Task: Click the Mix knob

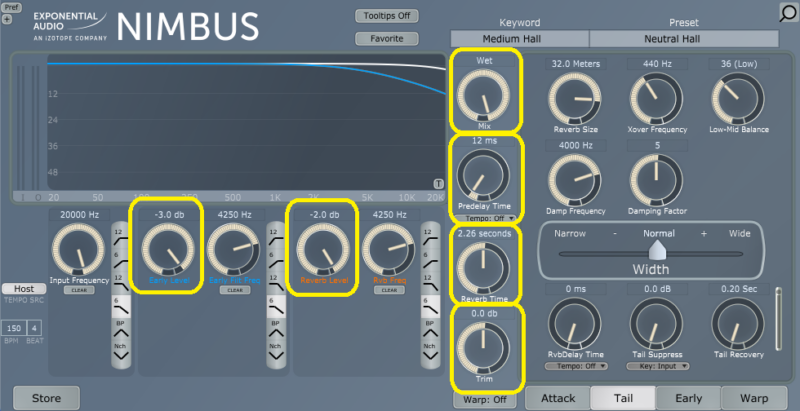Action: [486, 97]
